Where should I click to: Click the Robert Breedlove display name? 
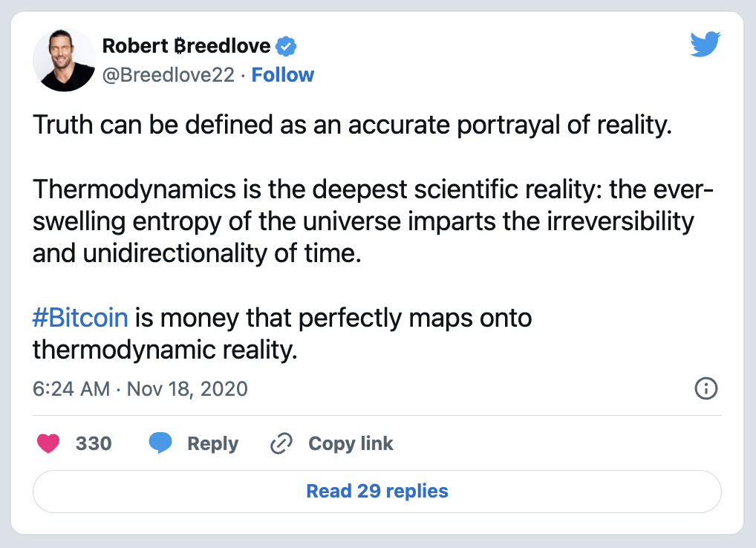point(186,46)
